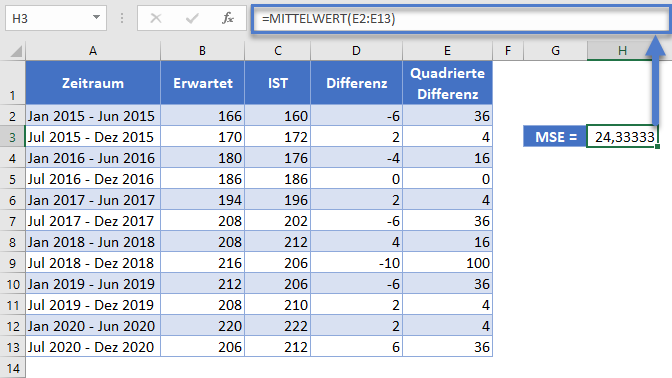672x378 pixels.
Task: Select column H header
Action: pos(622,51)
